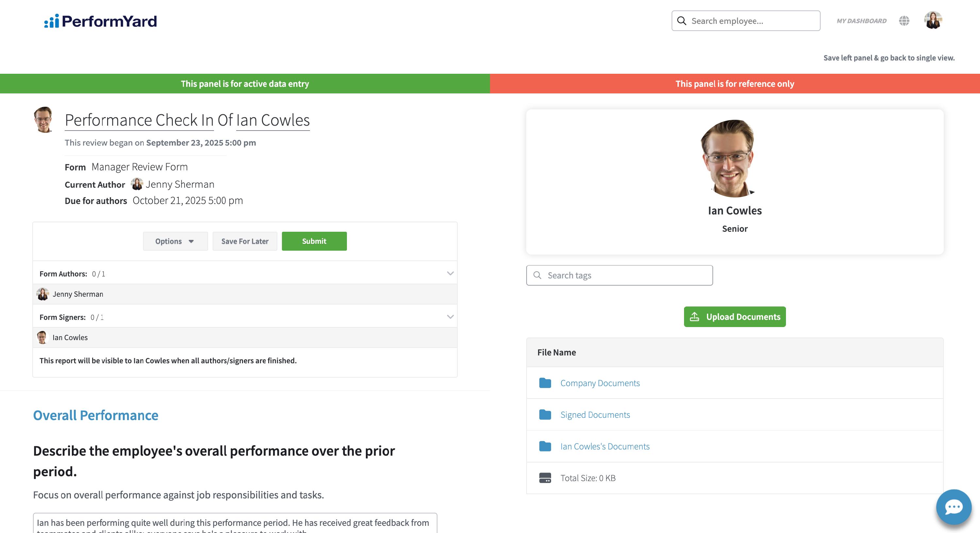Open the Company Documents folder icon

(545, 383)
